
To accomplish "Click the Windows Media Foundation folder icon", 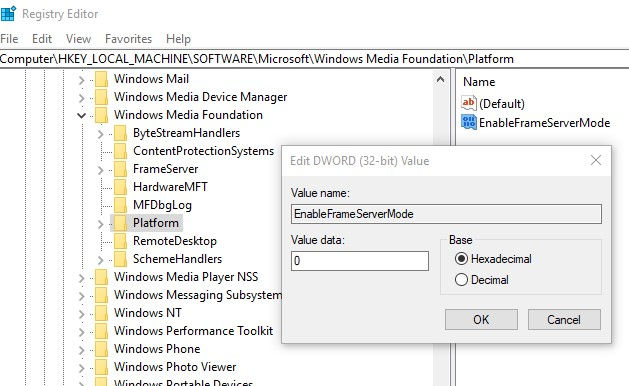I will pyautogui.click(x=101, y=115).
